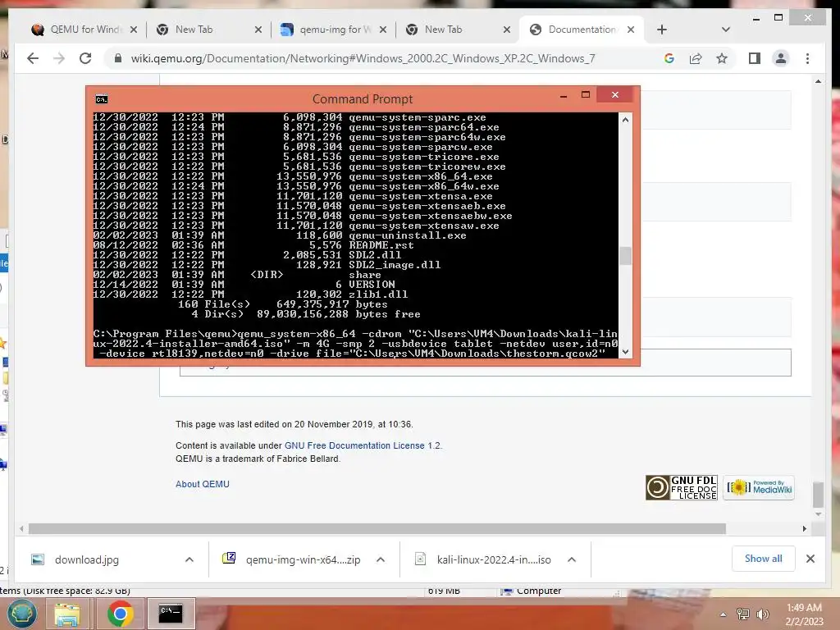
Task: Close the Documentation tab
Action: 631,30
